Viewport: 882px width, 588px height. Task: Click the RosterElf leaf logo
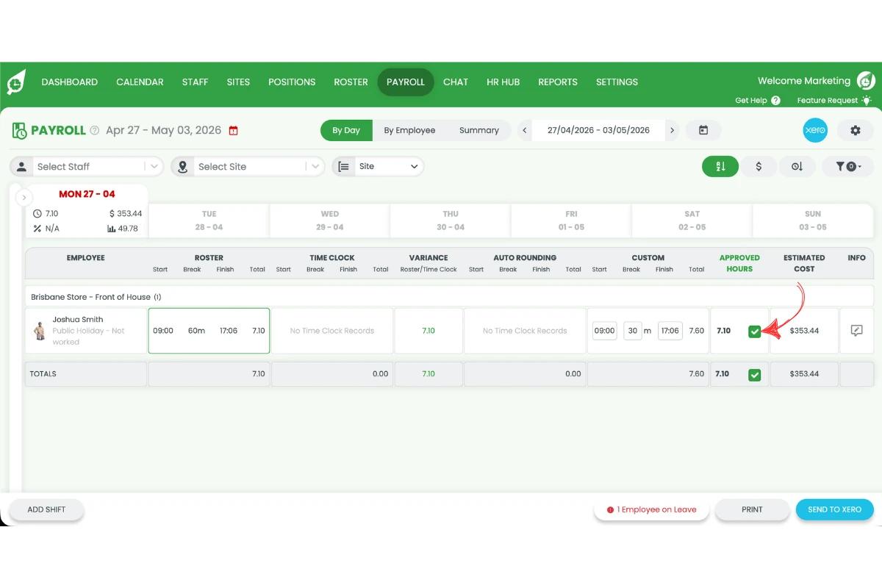(x=16, y=82)
